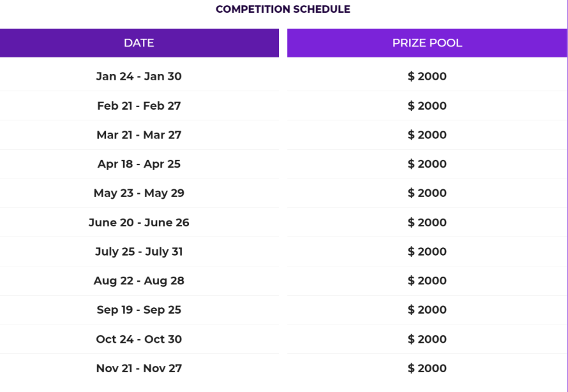Select the Feb 21 - Feb 27 date

point(138,106)
